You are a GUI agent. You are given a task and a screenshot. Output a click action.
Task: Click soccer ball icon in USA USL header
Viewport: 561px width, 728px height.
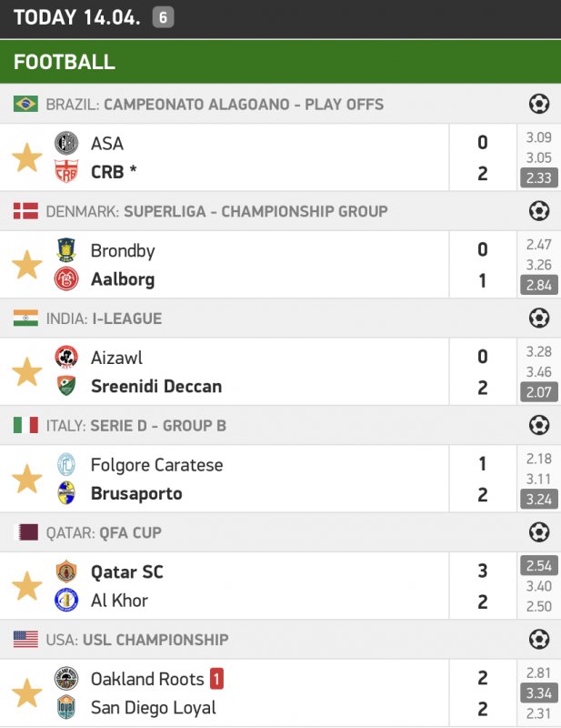click(539, 640)
